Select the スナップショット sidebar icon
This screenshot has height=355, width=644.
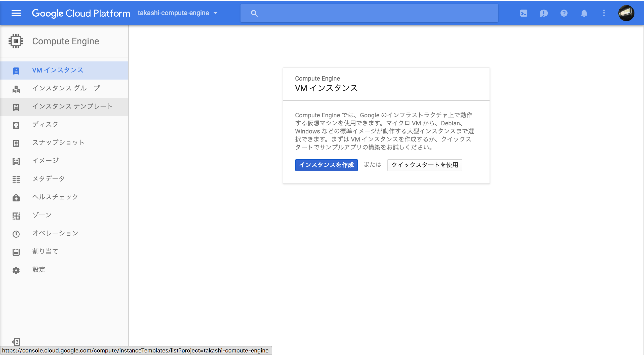coord(16,143)
